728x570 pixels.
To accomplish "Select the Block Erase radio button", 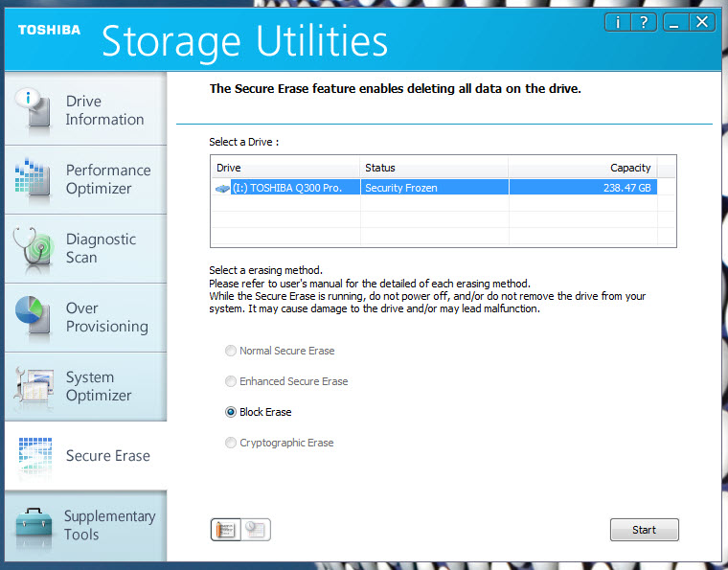I will pyautogui.click(x=231, y=412).
